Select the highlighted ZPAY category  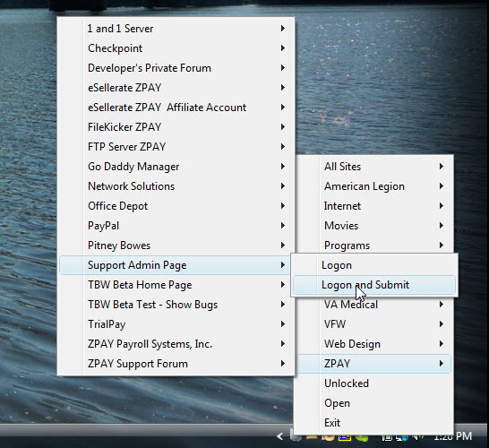(373, 364)
